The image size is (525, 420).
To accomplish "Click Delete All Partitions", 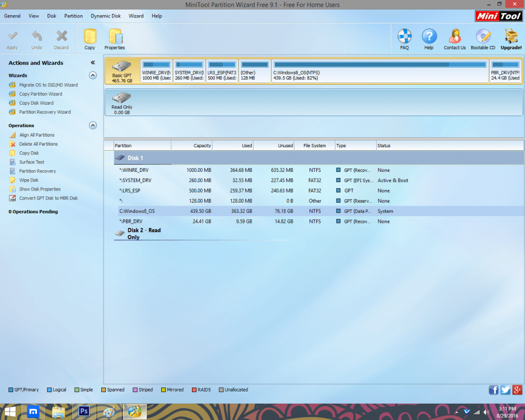I will 38,144.
